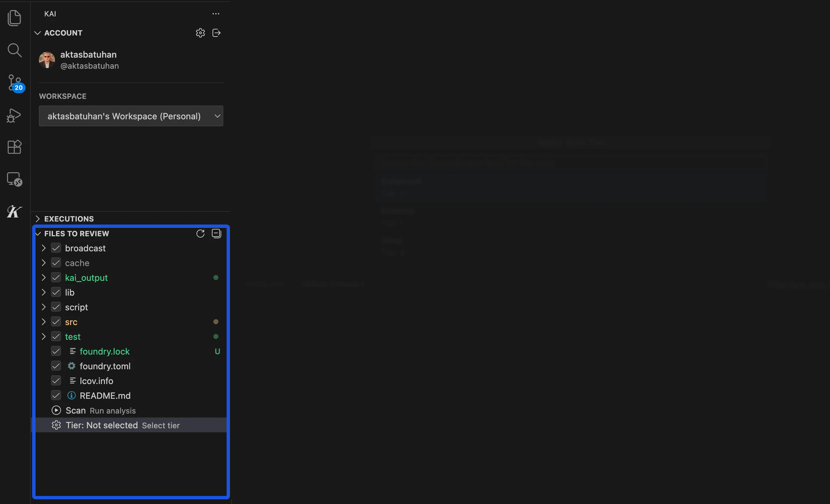Expand the kai_output folder chevron
Screen dimensions: 830x504
pos(44,277)
